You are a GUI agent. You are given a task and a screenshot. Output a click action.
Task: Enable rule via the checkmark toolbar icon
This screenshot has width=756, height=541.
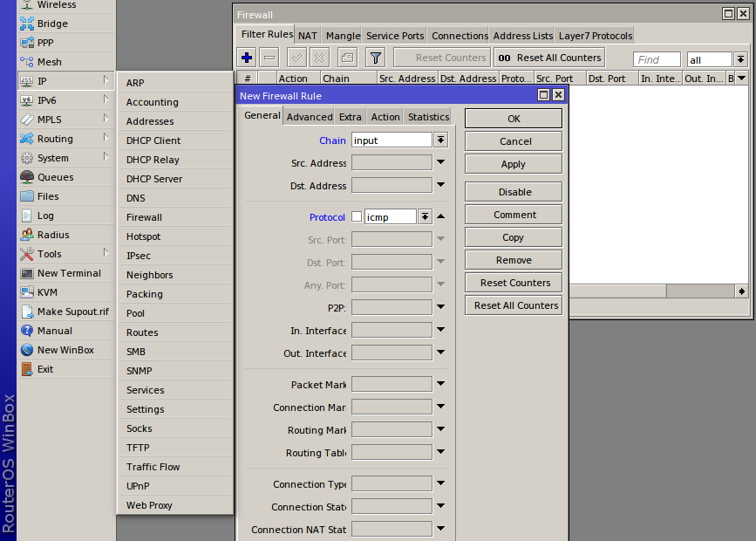tap(295, 58)
